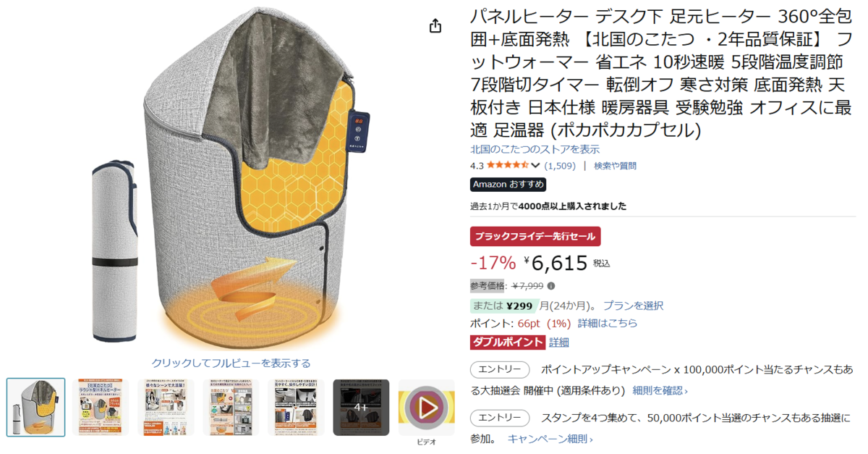Select the first product thumbnail image
Viewport: 868px width, 454px height.
point(36,407)
